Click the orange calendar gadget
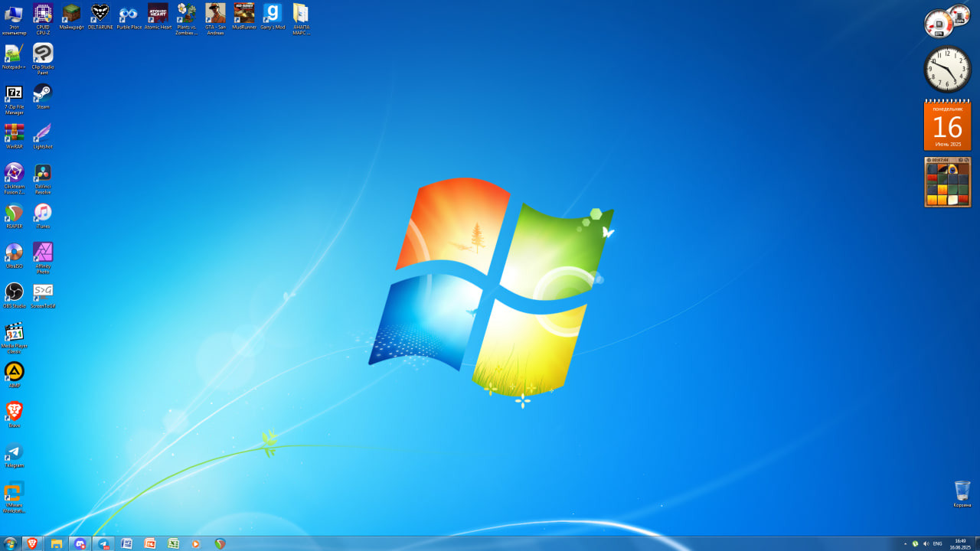This screenshot has width=980, height=551. [x=947, y=125]
